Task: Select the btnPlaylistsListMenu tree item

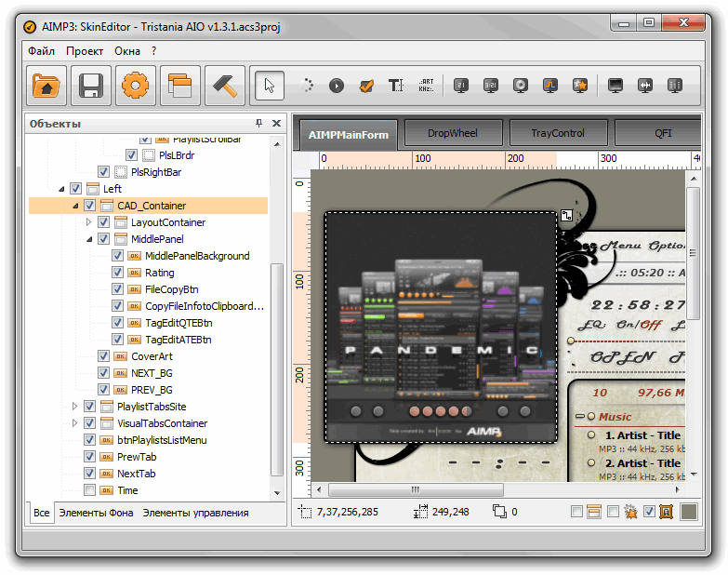Action: tap(162, 440)
